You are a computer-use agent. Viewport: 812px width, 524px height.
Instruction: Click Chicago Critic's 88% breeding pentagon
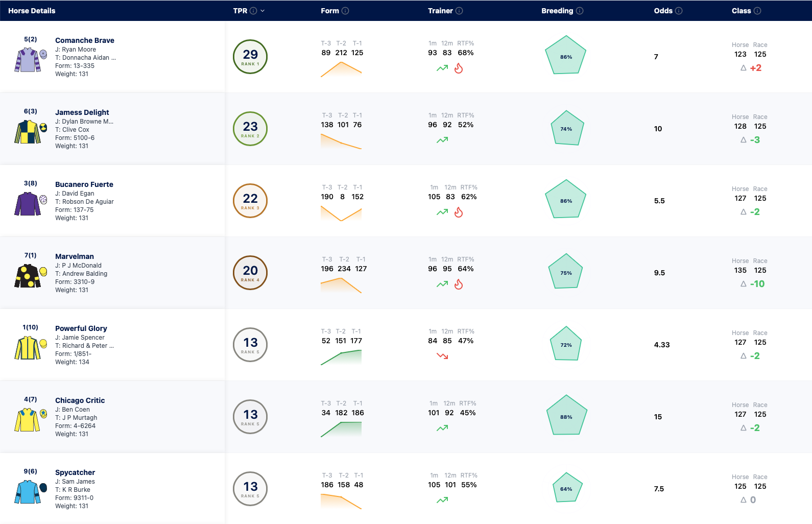pyautogui.click(x=566, y=416)
